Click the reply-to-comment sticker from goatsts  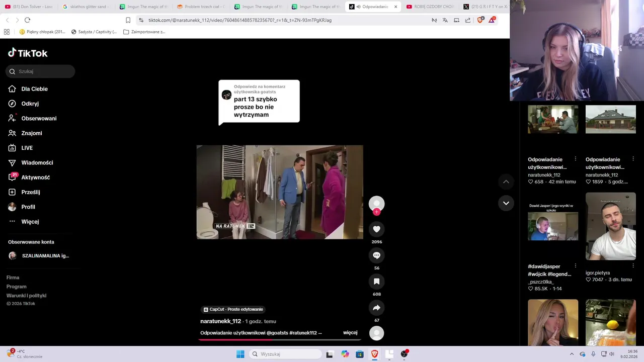click(x=259, y=102)
